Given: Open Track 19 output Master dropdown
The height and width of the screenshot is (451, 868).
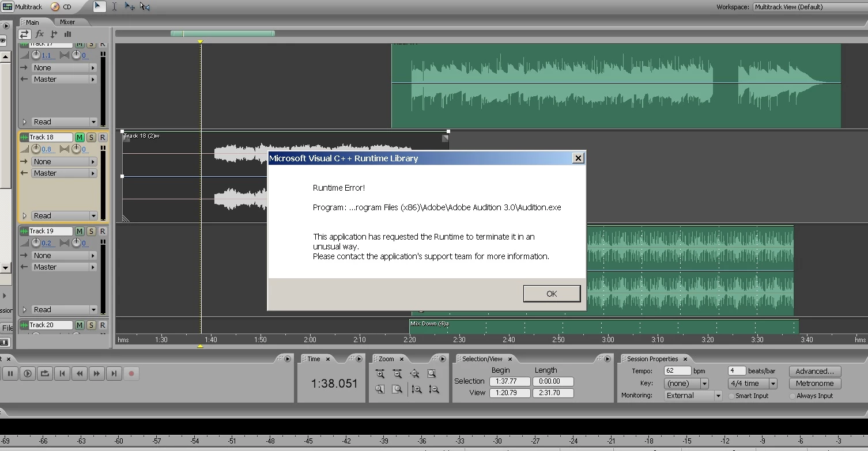Looking at the screenshot, I should pos(64,267).
